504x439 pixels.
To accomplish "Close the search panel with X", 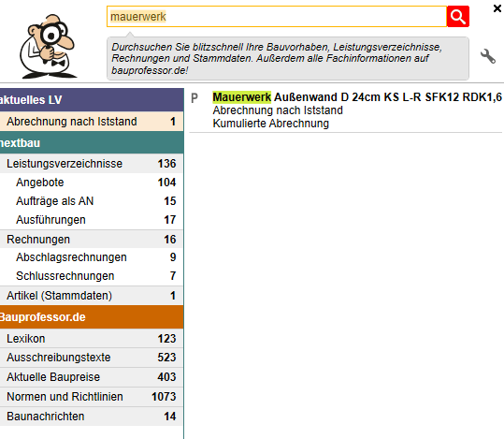I will 497,8.
